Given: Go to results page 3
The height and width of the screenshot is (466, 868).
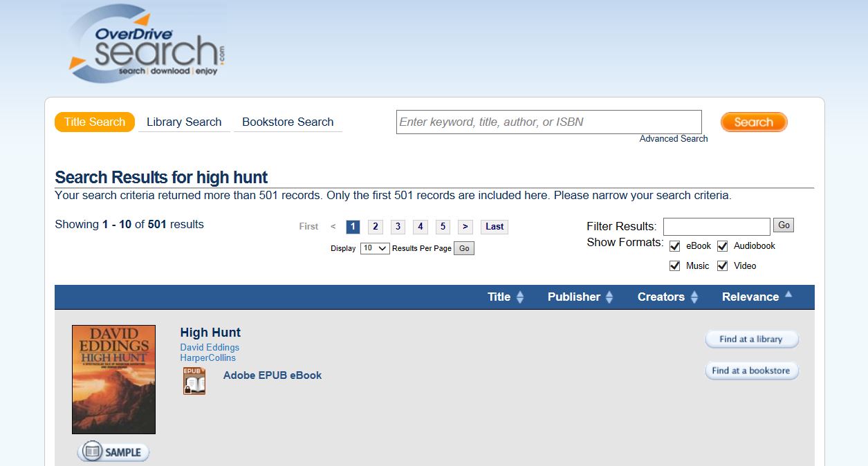Looking at the screenshot, I should click(x=398, y=227).
